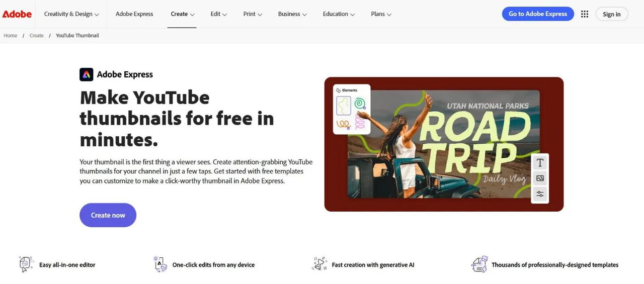Click the all-in-one editor icon
Image resolution: width=644 pixels, height=284 pixels.
(26, 264)
